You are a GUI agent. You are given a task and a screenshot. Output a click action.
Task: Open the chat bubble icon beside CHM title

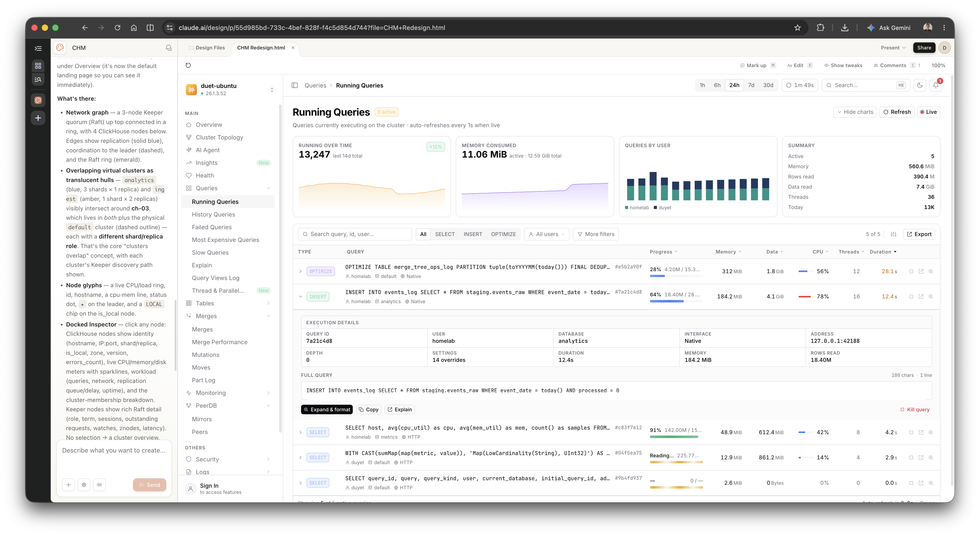point(169,48)
